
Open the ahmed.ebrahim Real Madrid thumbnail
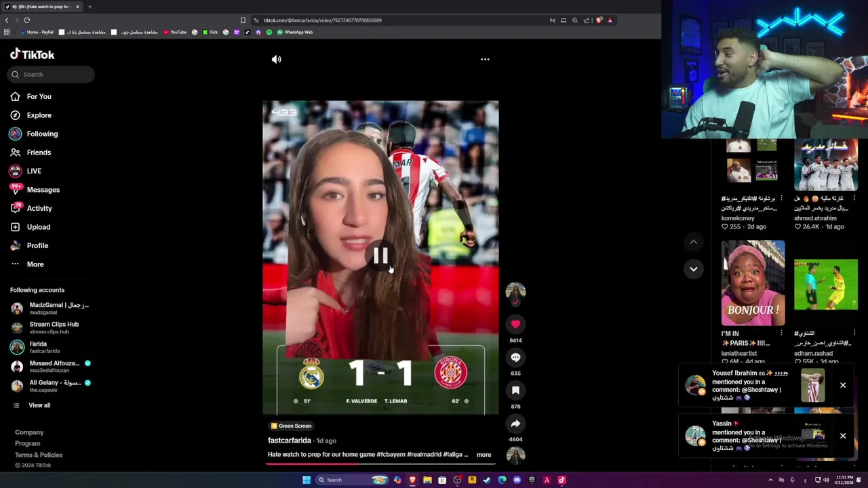tap(825, 165)
